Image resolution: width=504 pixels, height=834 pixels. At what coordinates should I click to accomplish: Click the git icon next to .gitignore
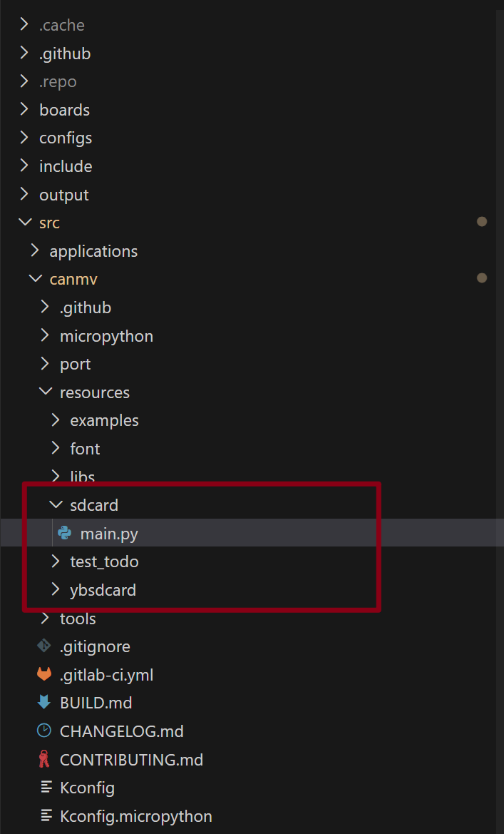point(44,646)
